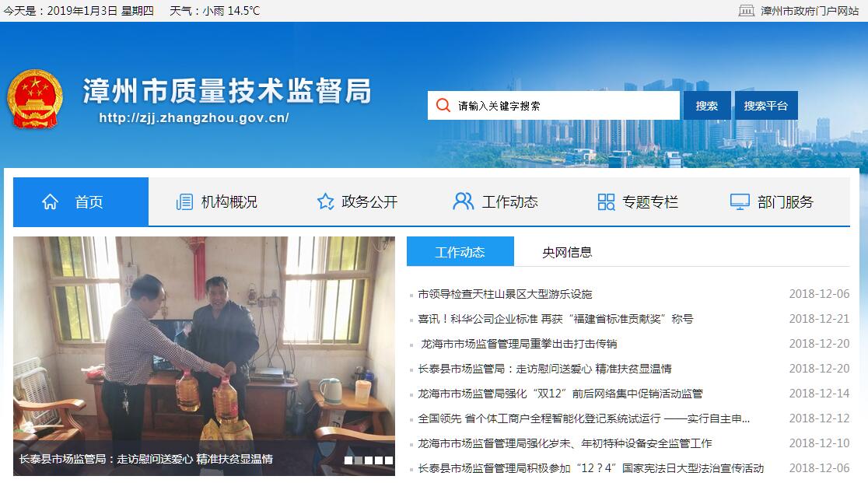Open news 市领导检查天柱山景区大型游乐设施

[x=505, y=294]
